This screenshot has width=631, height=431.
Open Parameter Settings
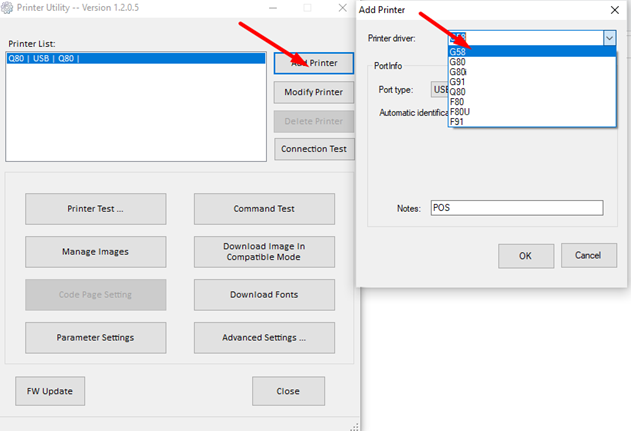point(96,337)
